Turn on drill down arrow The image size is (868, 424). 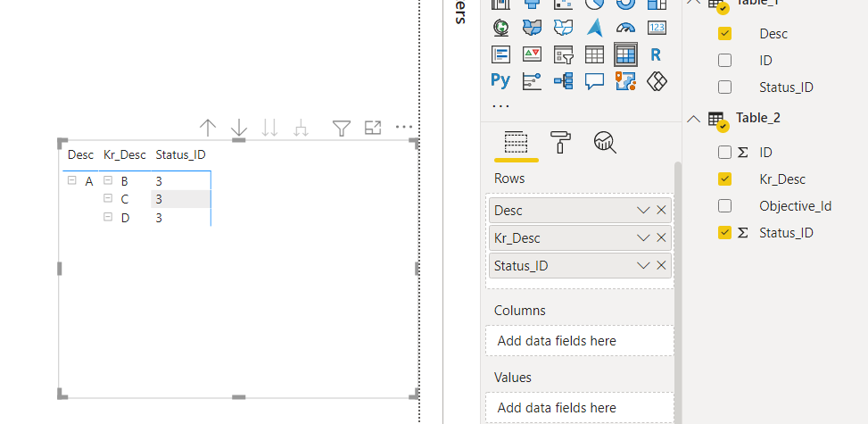click(238, 128)
